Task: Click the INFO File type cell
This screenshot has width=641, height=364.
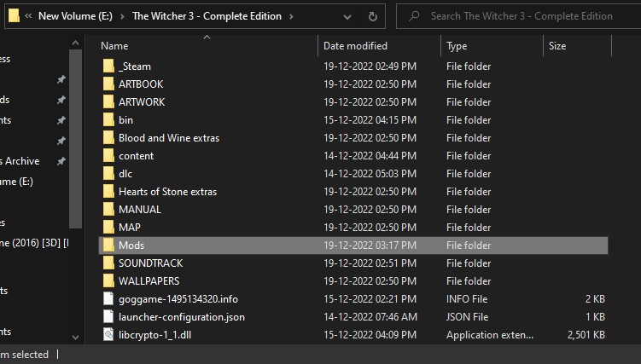Action: [x=467, y=299]
